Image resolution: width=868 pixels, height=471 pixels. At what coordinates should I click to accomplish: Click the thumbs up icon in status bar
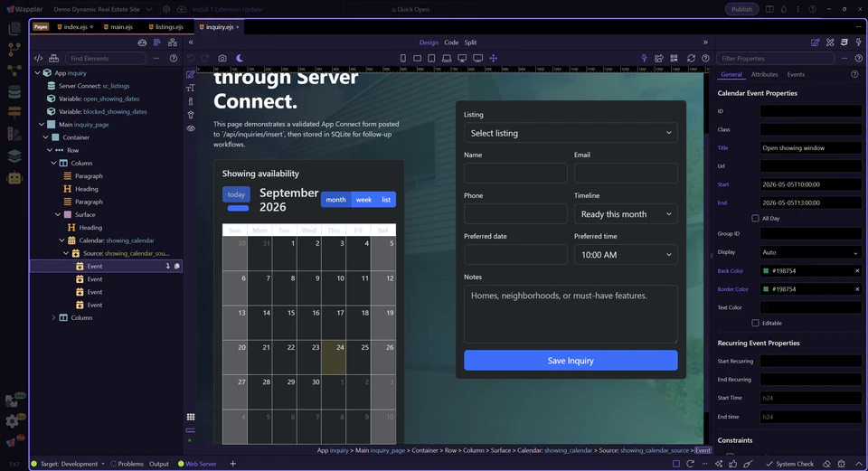[x=733, y=464]
